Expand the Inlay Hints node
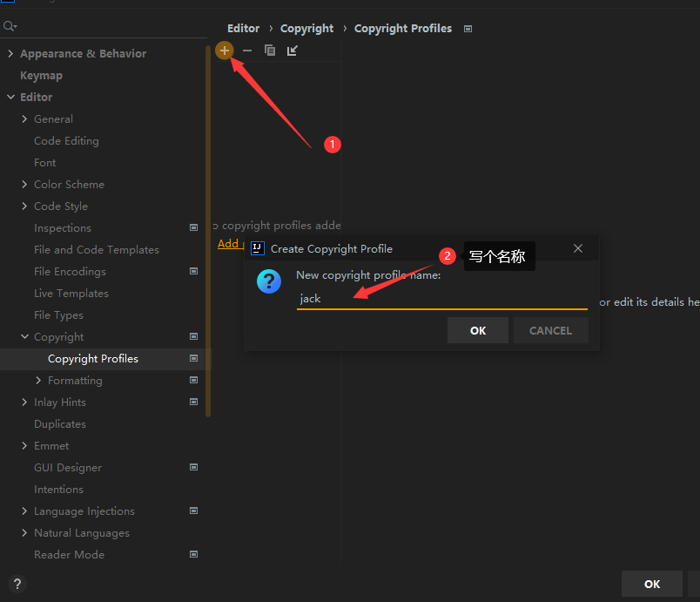This screenshot has width=700, height=602. pos(24,402)
